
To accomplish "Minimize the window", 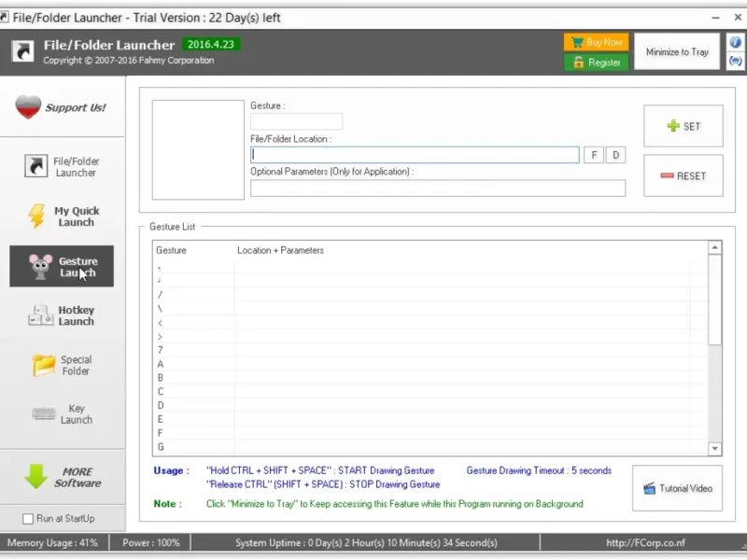I will click(x=715, y=18).
